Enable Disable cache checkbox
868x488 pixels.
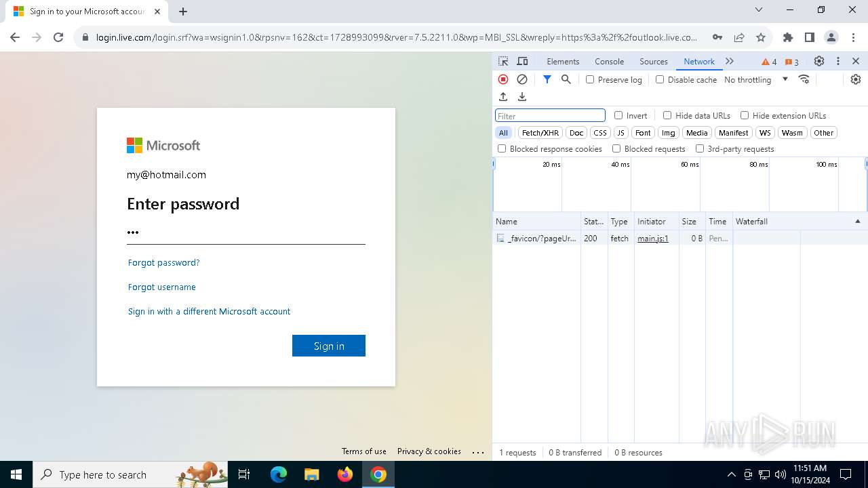pyautogui.click(x=660, y=79)
